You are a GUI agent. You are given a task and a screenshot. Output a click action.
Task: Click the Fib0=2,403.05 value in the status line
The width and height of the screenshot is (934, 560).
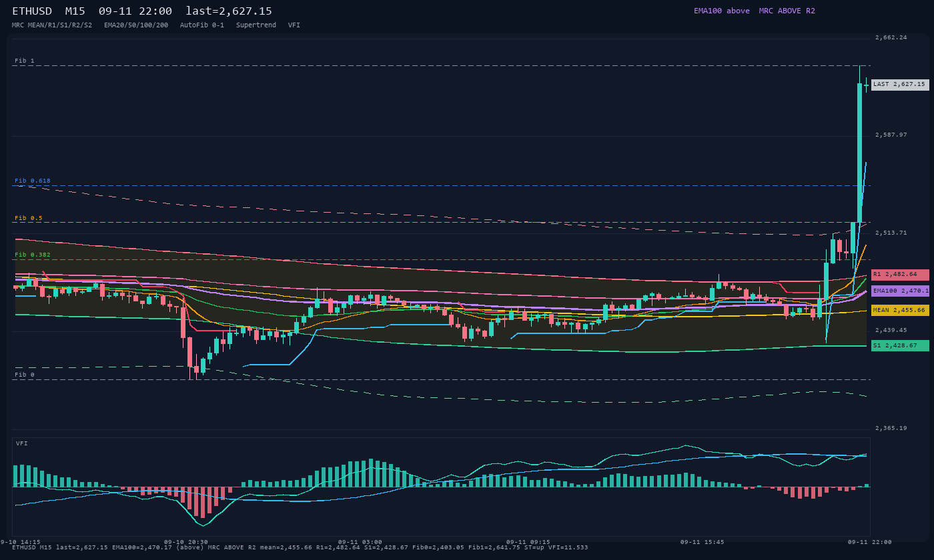436,547
